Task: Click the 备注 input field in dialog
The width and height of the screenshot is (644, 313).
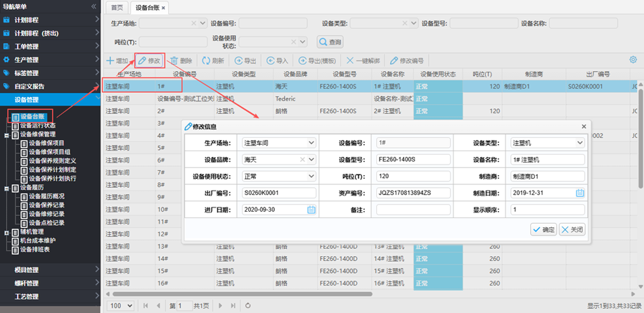Action: pos(413,210)
